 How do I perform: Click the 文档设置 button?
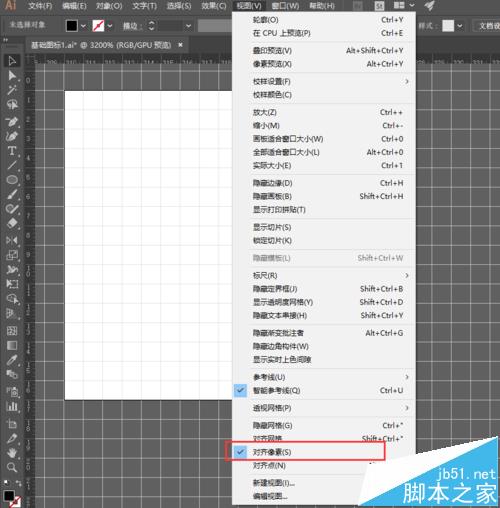click(x=488, y=26)
